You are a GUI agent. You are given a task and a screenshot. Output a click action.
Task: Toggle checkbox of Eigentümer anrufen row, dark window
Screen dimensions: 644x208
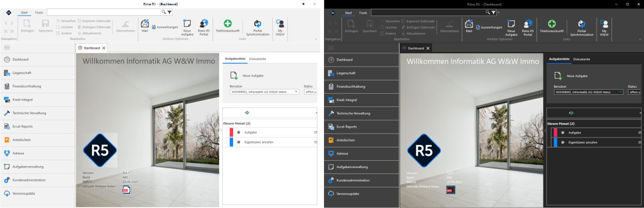click(562, 142)
